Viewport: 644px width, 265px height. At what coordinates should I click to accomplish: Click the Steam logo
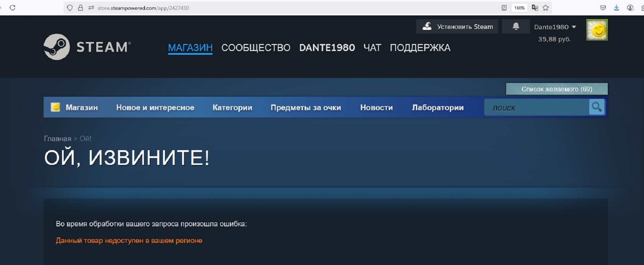click(87, 47)
